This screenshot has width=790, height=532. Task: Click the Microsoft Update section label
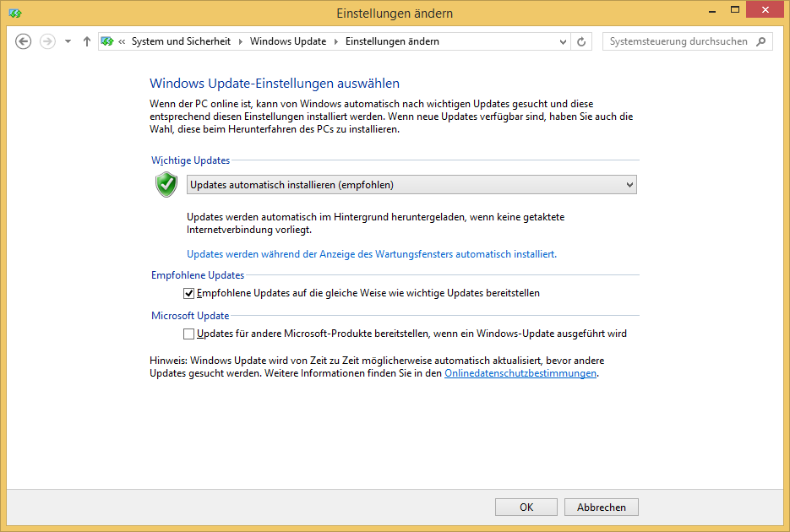pyautogui.click(x=190, y=316)
